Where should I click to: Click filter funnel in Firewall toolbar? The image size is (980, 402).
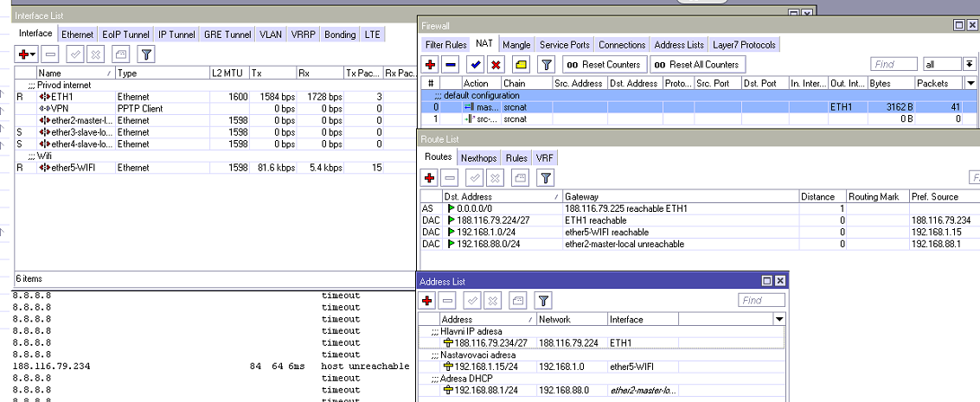tap(547, 64)
